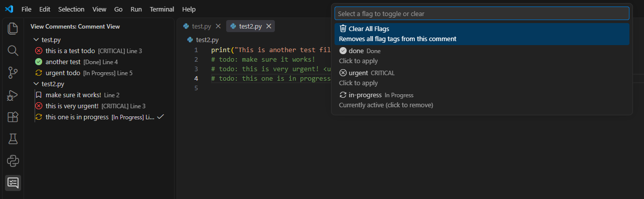644x199 pixels.
Task: Click Python file icon on test.py tab
Action: click(186, 26)
